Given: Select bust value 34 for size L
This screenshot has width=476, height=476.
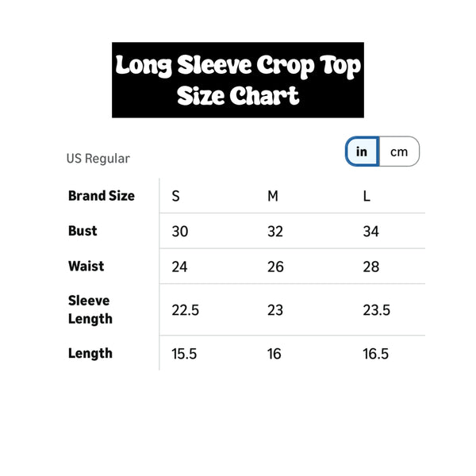Looking at the screenshot, I should click(370, 232).
